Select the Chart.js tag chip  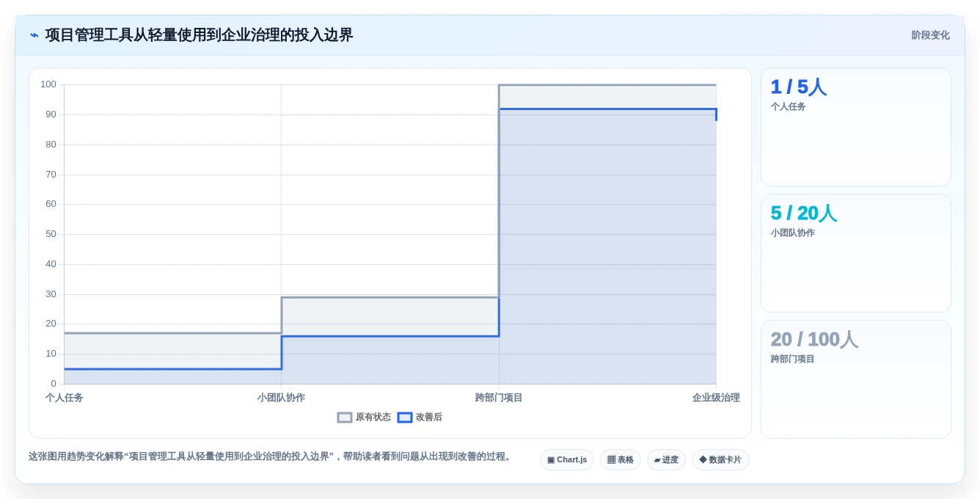point(567,460)
